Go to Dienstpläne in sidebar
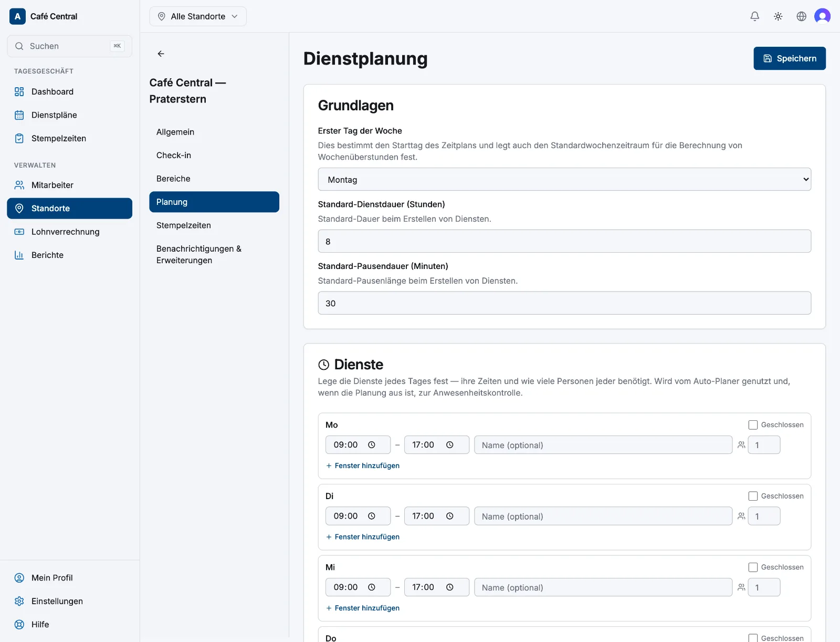840x642 pixels. click(69, 115)
